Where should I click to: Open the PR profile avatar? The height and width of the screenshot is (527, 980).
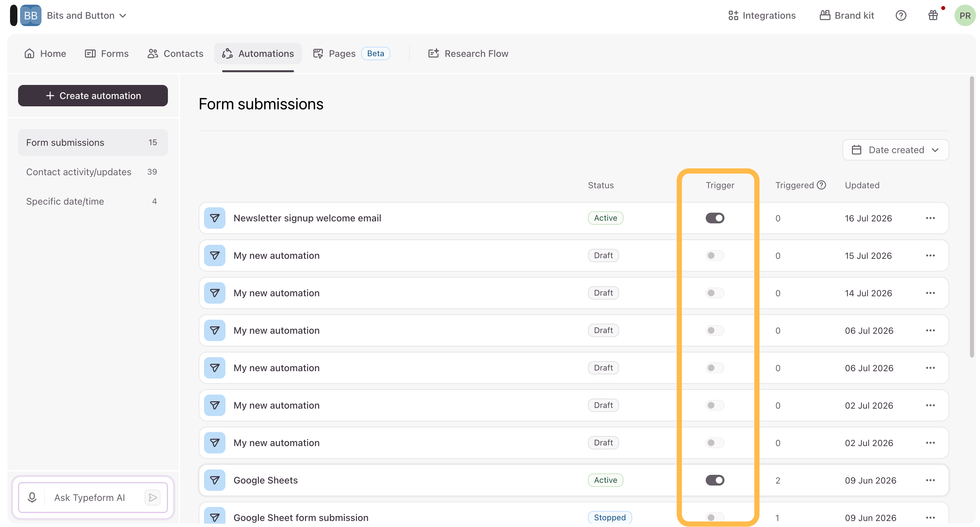965,16
